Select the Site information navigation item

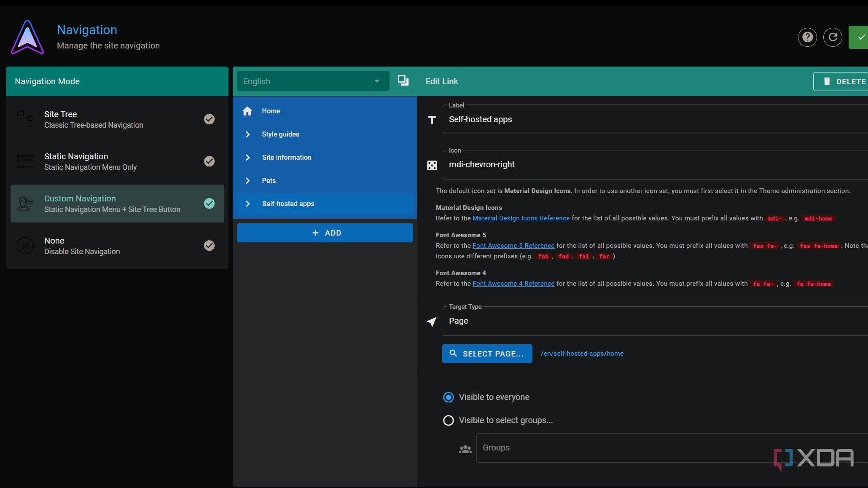pyautogui.click(x=287, y=158)
